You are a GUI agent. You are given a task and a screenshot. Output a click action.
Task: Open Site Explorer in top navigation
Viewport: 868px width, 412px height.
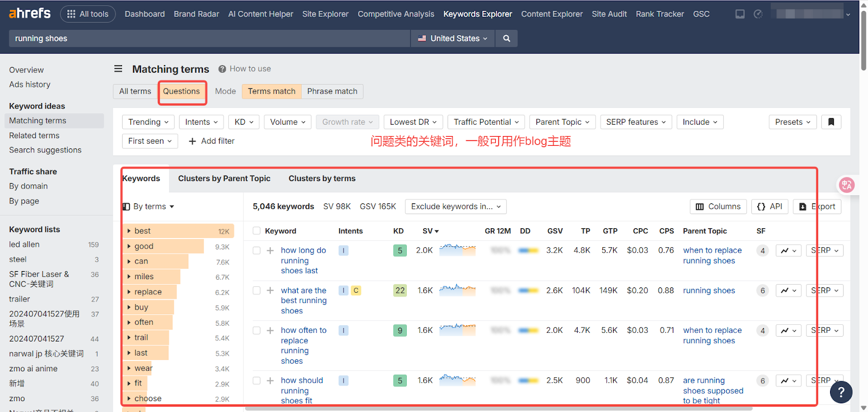click(325, 14)
